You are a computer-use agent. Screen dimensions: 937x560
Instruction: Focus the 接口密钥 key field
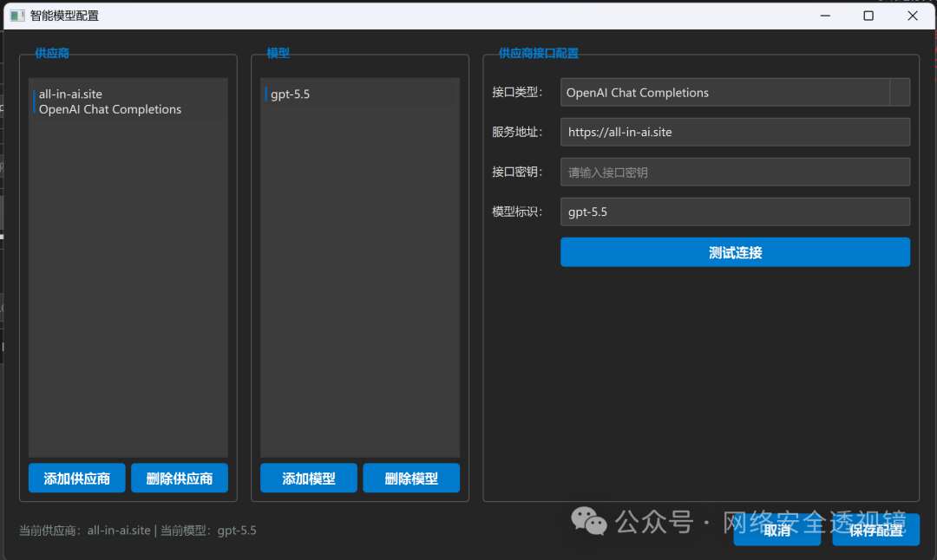pyautogui.click(x=735, y=172)
